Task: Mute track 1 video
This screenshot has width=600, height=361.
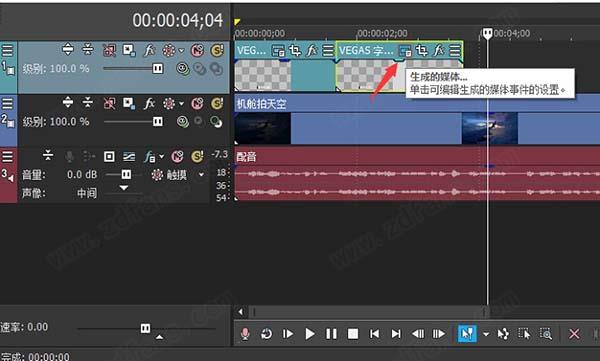Action: (197, 50)
